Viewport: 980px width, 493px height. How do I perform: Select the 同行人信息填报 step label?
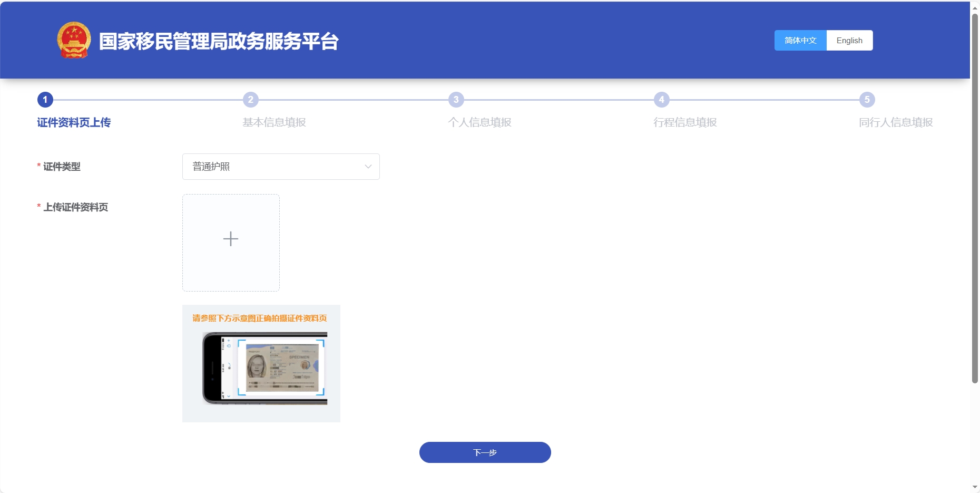point(896,122)
